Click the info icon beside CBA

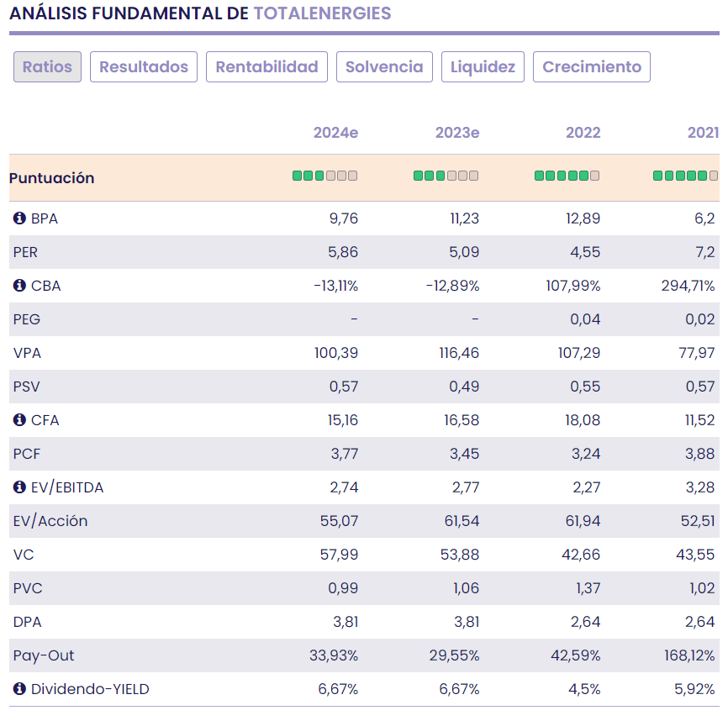[x=20, y=286]
